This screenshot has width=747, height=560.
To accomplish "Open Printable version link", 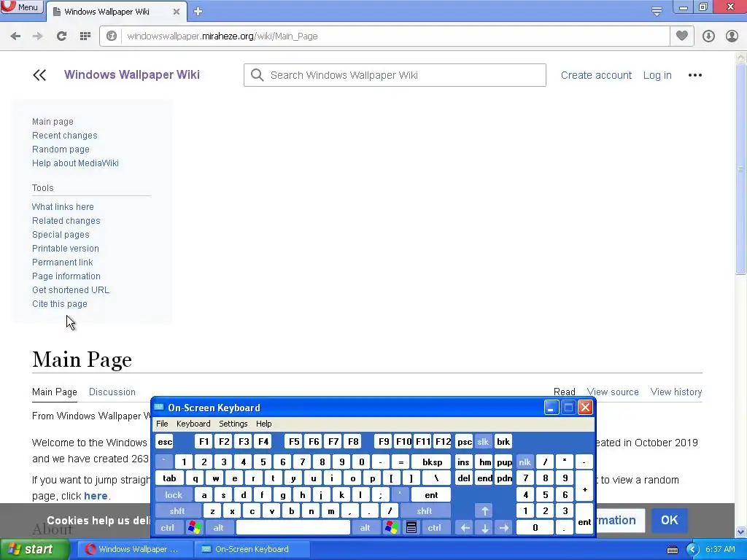I will coord(65,248).
